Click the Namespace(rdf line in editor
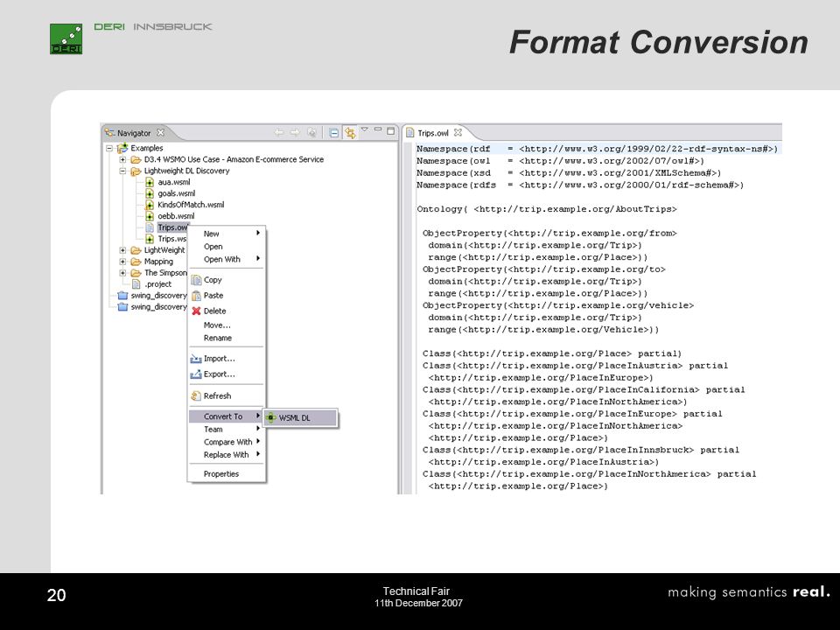This screenshot has height=630, width=840. (x=597, y=149)
